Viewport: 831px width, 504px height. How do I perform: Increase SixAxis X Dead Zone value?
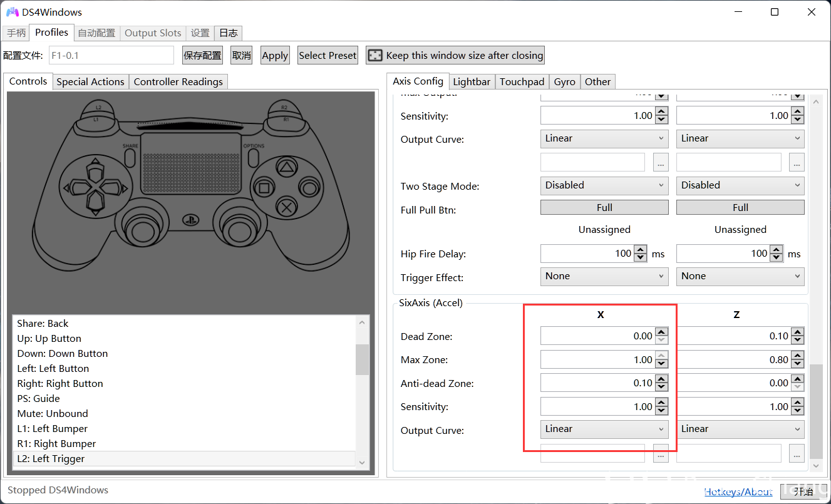click(662, 332)
